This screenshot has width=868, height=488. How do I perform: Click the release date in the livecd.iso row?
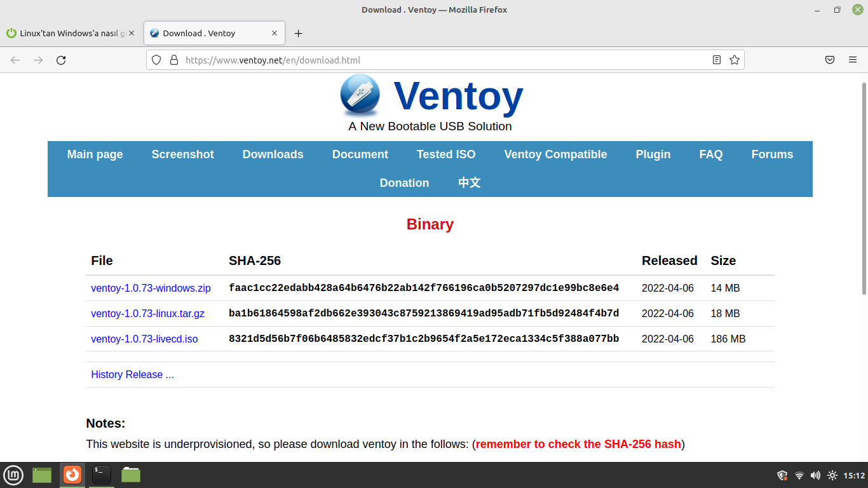(x=668, y=339)
